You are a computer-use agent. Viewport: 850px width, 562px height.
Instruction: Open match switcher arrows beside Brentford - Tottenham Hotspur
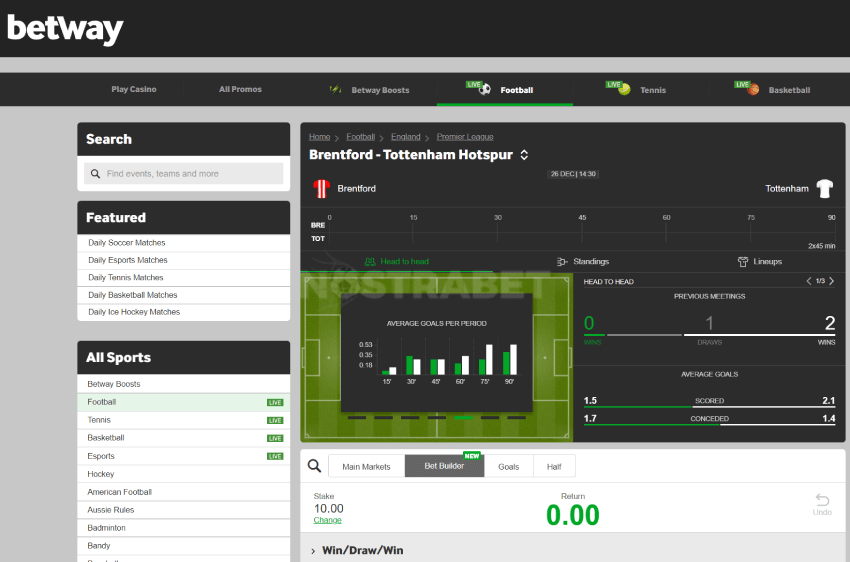pos(524,155)
